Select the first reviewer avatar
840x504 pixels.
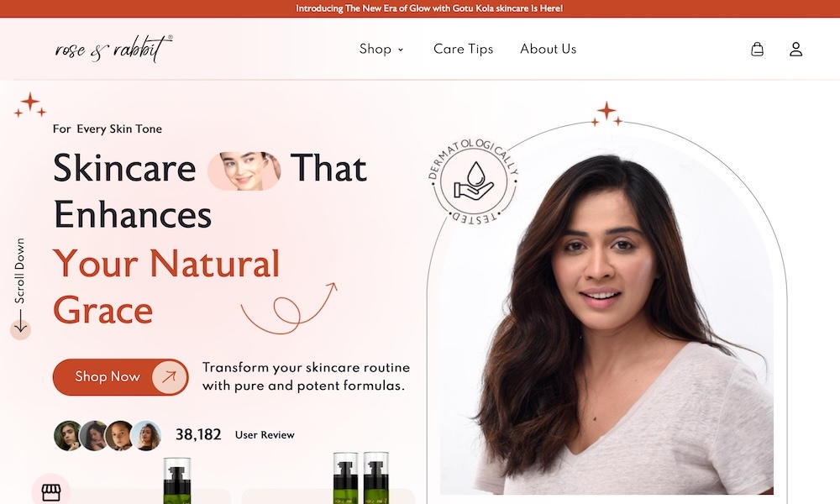(x=68, y=435)
